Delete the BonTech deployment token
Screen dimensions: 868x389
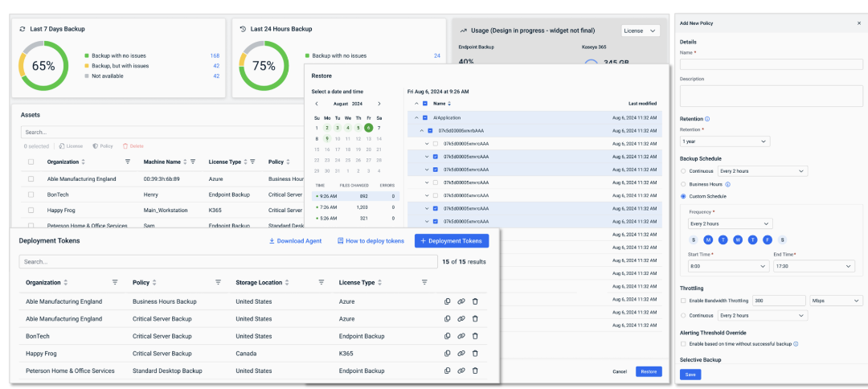tap(475, 336)
